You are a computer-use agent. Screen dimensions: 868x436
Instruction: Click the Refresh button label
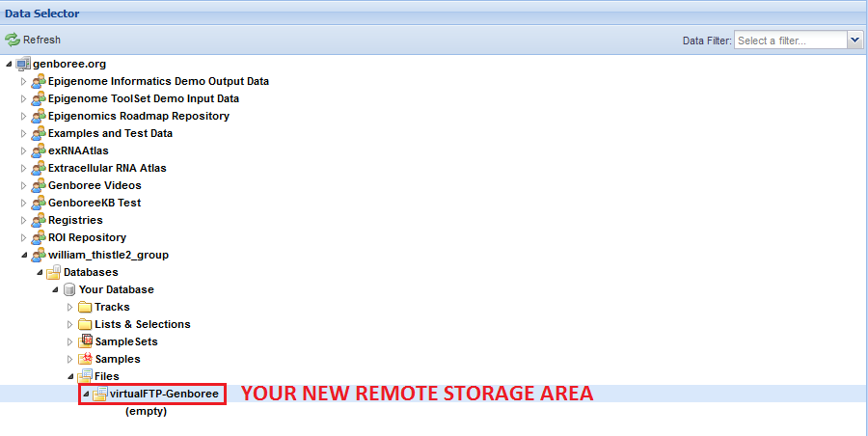[41, 40]
